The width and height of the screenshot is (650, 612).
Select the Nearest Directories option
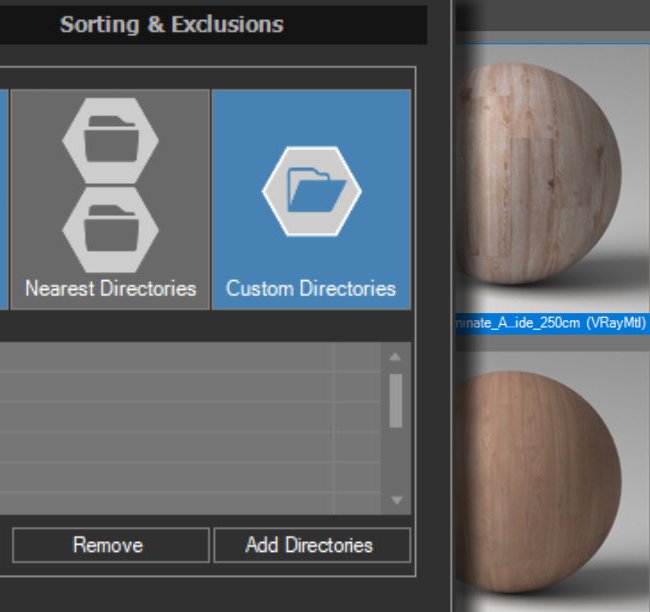pos(110,199)
